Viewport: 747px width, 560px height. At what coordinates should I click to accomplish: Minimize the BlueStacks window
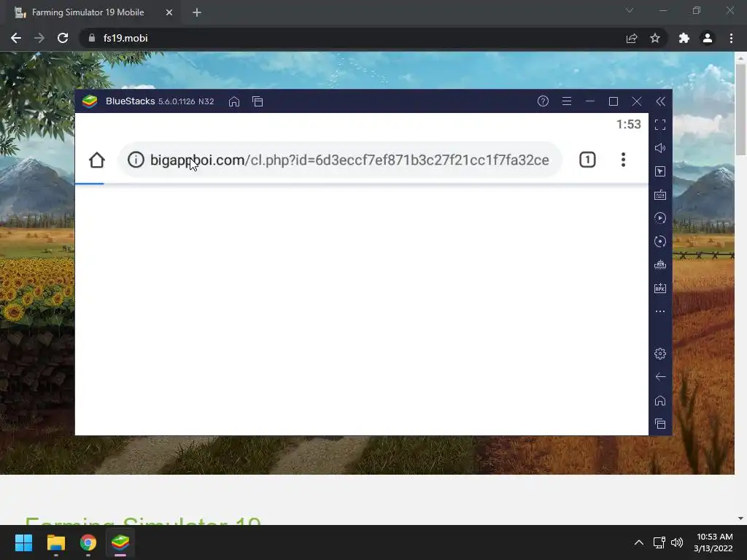pyautogui.click(x=589, y=101)
